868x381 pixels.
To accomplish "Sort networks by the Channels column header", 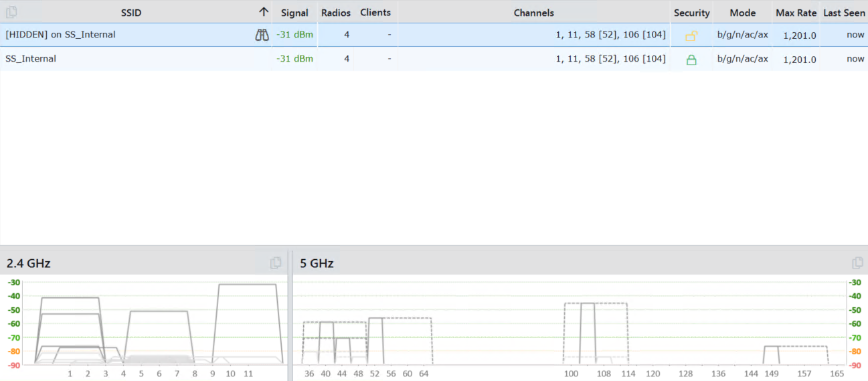I will tap(533, 13).
